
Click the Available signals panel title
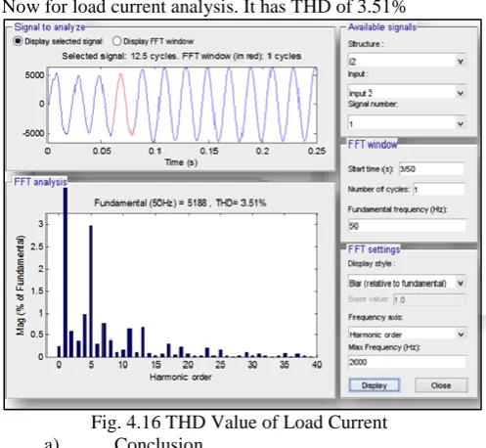point(382,27)
